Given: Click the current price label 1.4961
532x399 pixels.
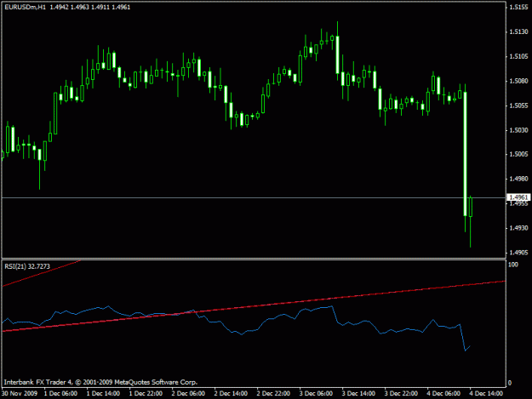Looking at the screenshot, I should (x=518, y=197).
